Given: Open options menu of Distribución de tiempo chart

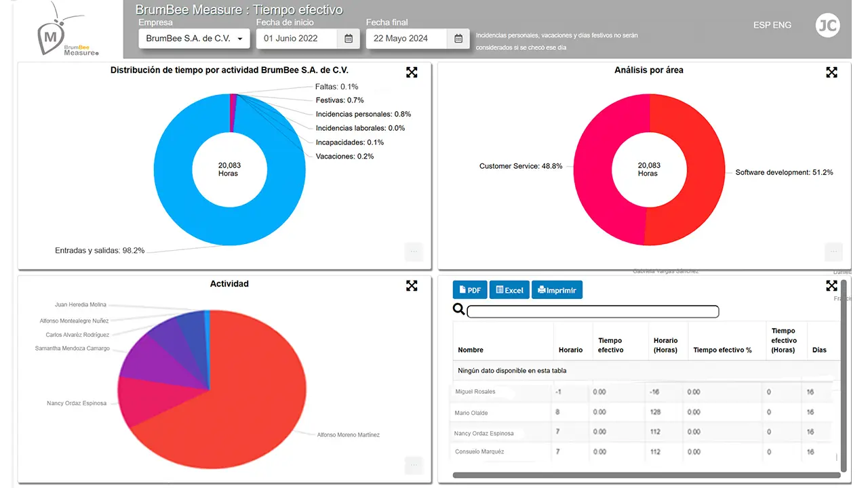Looking at the screenshot, I should [x=414, y=251].
